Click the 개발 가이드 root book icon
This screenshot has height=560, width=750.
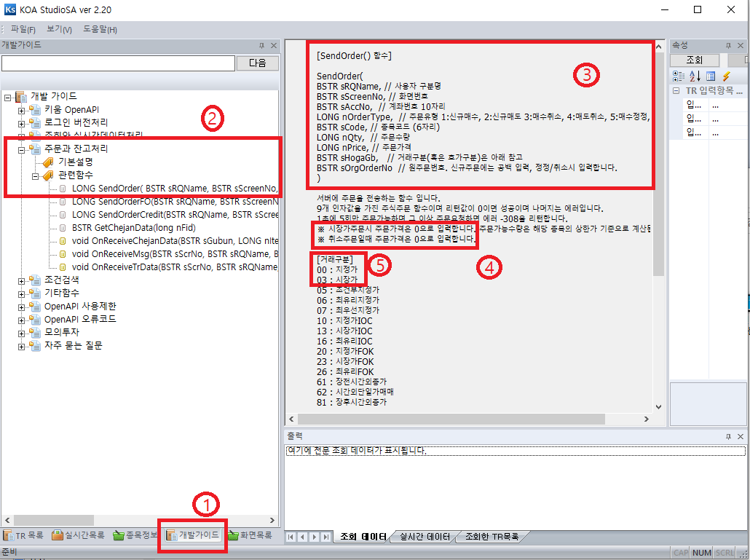coord(21,97)
